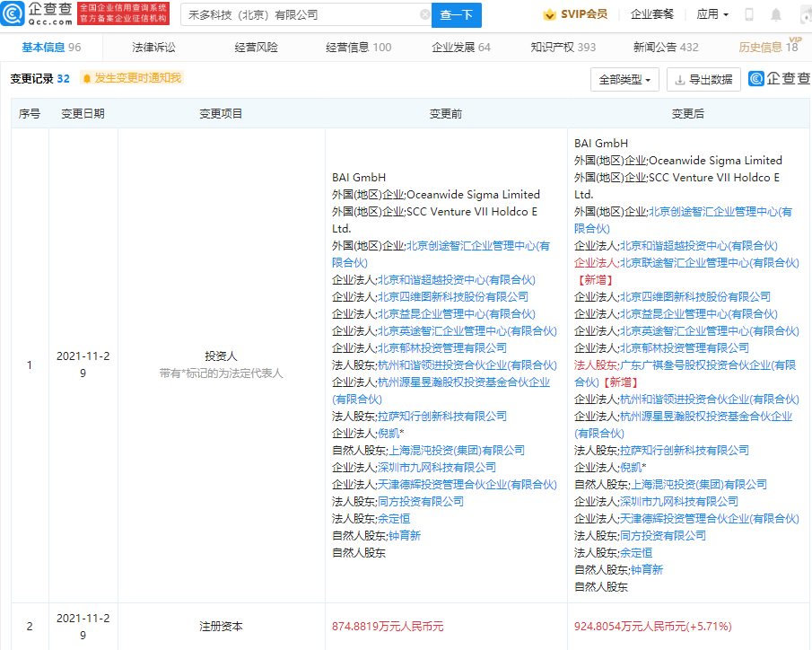This screenshot has width=812, height=650.
Task: Open 北京郁林投资管理有限公司 in the 变更后 column
Action: [x=684, y=348]
